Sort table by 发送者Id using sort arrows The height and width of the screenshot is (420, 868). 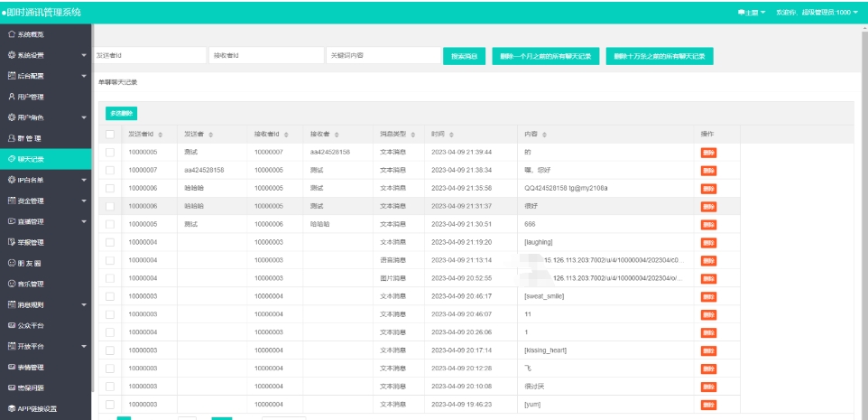(161, 135)
